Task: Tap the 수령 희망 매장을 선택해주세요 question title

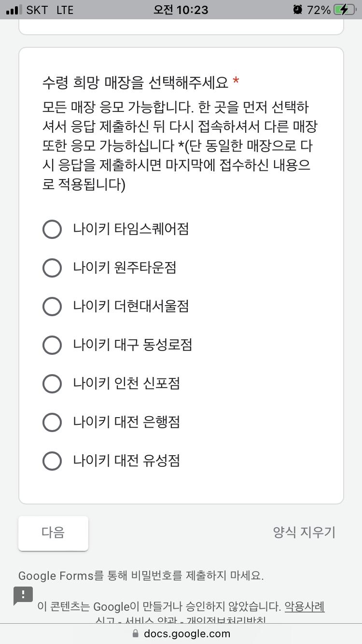Action: point(135,83)
